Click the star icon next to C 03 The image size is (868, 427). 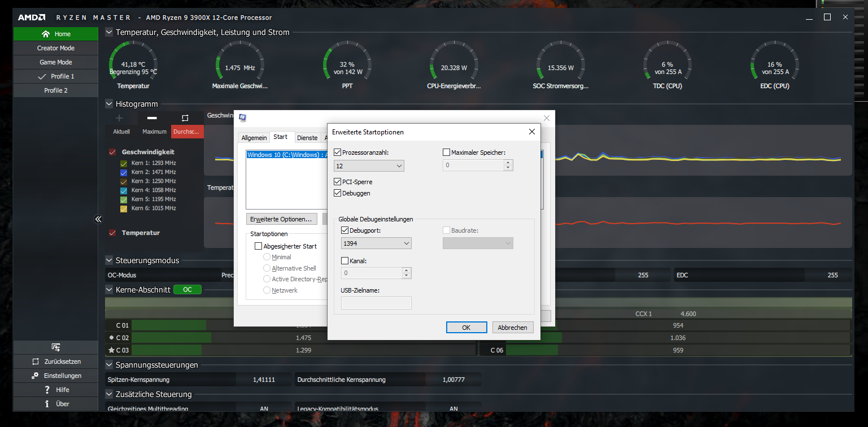pyautogui.click(x=111, y=350)
